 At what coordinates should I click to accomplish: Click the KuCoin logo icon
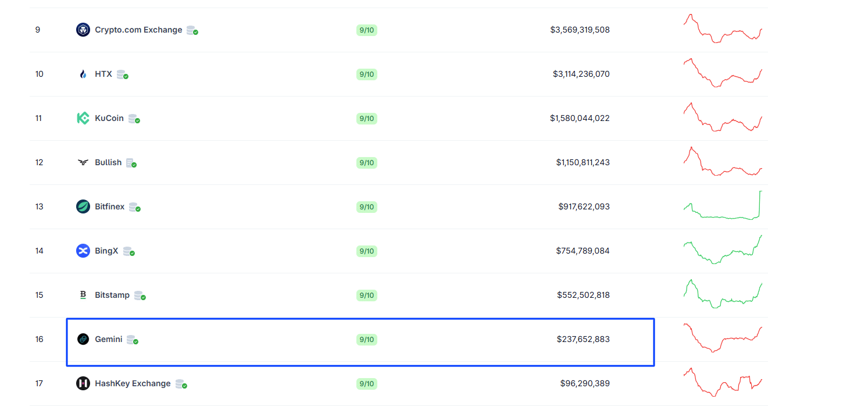coord(83,118)
